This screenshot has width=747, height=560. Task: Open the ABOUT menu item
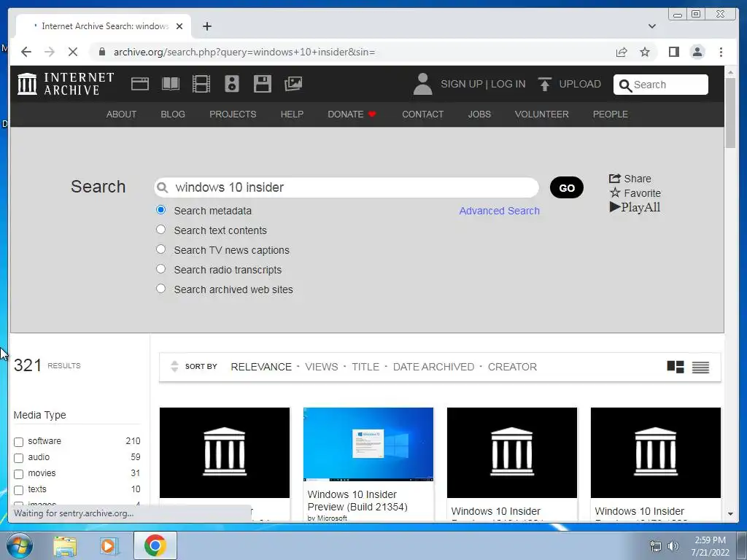[x=121, y=114]
